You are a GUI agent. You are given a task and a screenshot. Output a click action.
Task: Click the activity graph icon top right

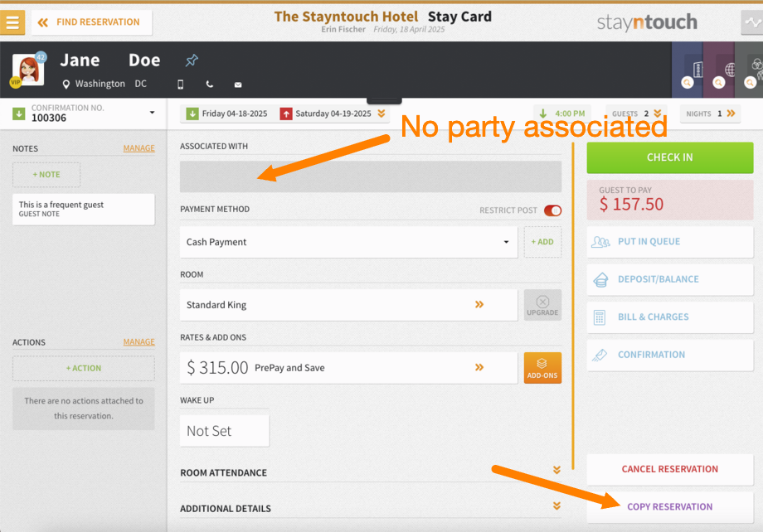(752, 22)
